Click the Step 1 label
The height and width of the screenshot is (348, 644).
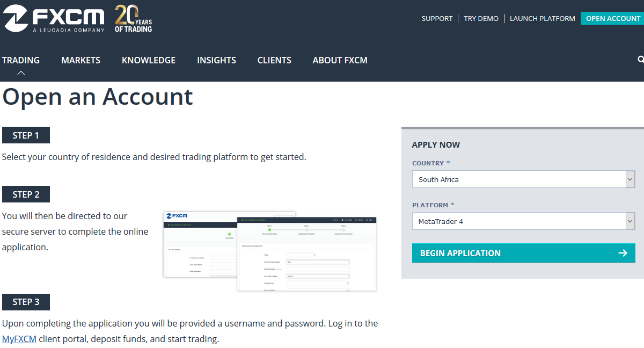[26, 135]
